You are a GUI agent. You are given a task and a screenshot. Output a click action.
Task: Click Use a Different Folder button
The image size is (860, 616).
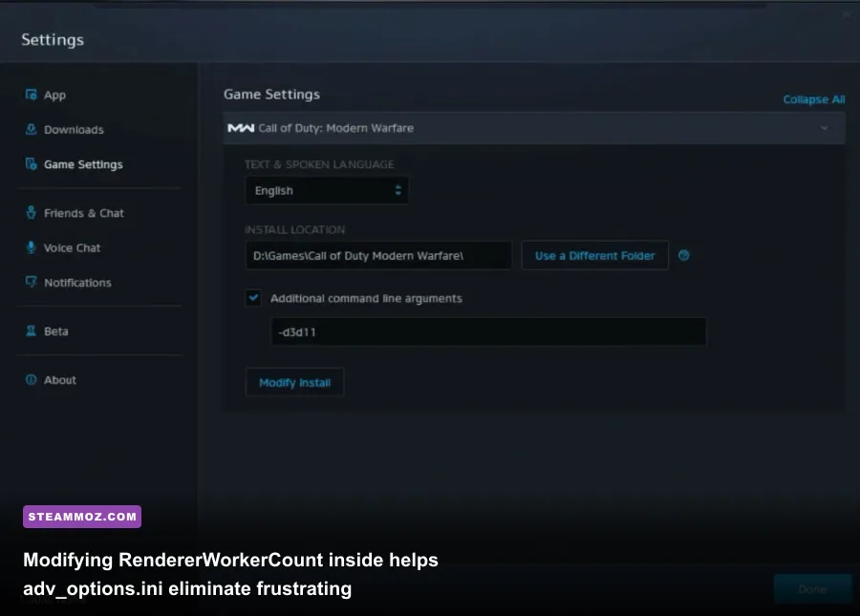click(594, 255)
